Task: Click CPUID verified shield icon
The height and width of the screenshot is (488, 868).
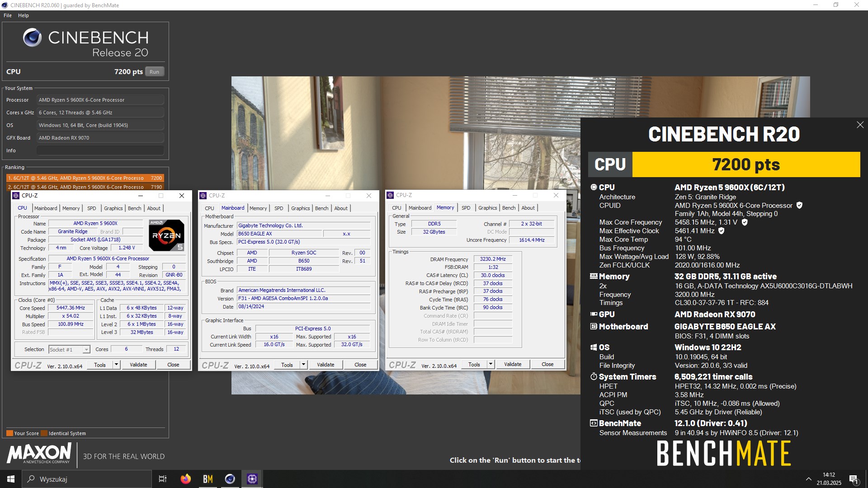Action: coord(799,206)
